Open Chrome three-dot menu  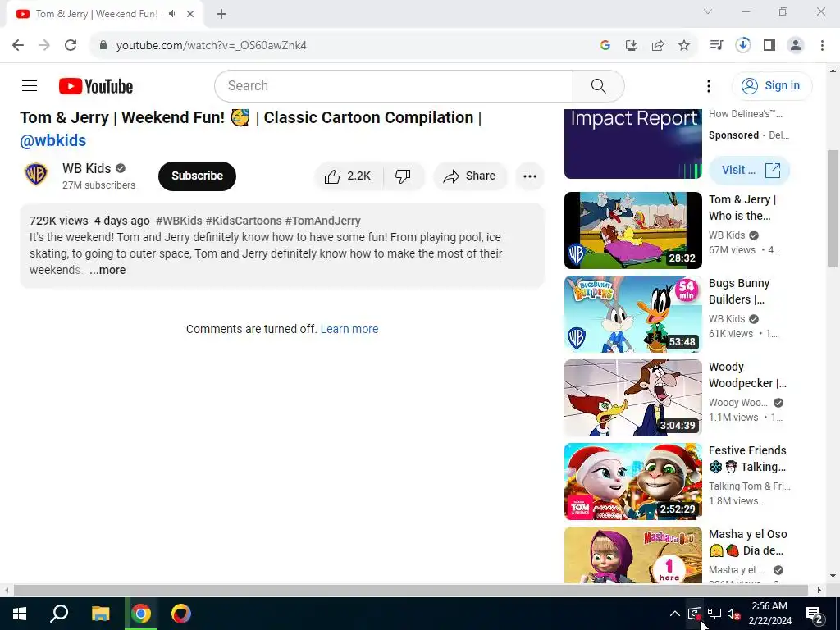tap(822, 45)
